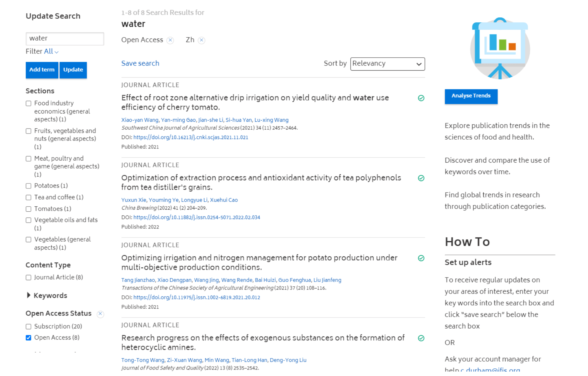
Task: Click the Set up alerts heading
Action: 468,262
